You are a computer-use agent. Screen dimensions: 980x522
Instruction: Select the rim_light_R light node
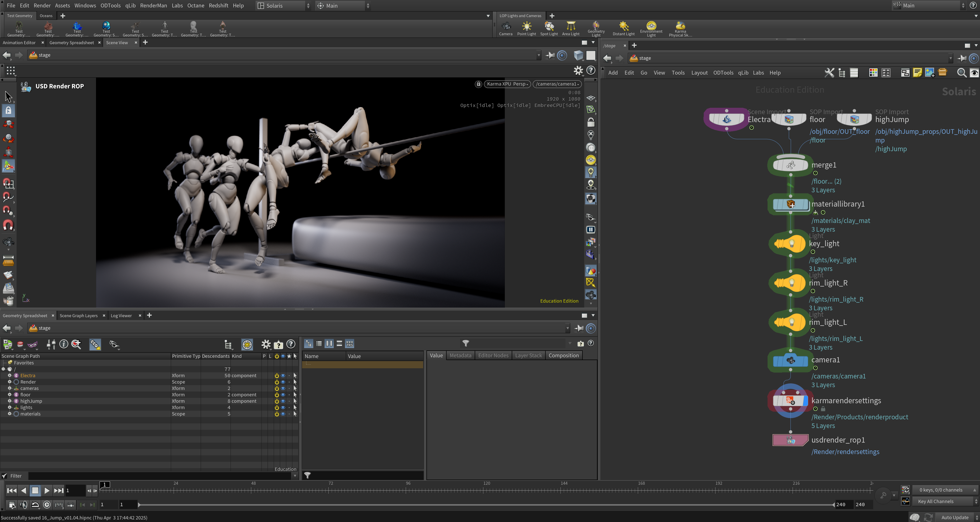pos(790,283)
